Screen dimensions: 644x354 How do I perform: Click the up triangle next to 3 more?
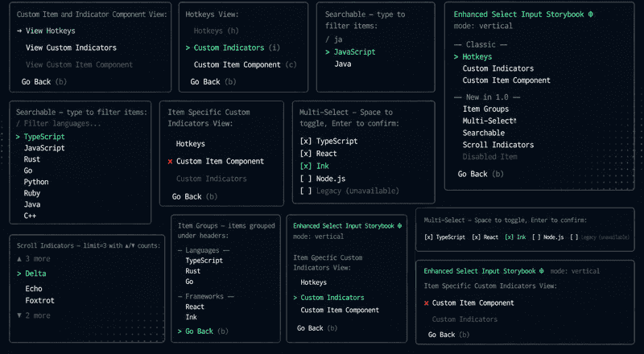pyautogui.click(x=19, y=259)
